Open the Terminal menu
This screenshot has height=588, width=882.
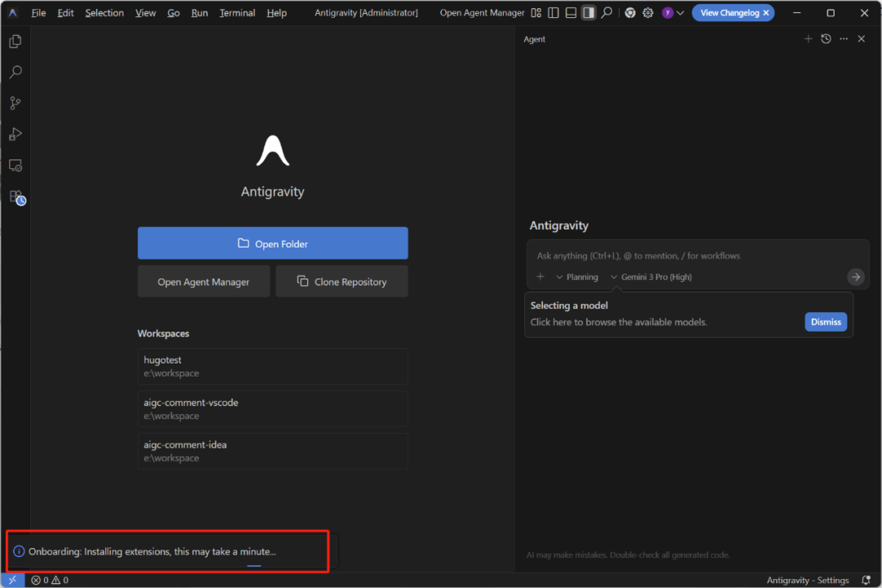coord(237,12)
